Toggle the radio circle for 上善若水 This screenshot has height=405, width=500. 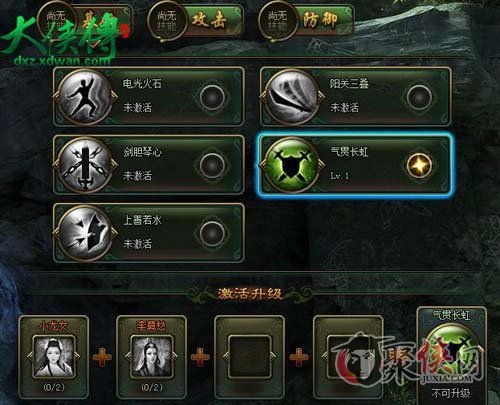[x=212, y=233]
